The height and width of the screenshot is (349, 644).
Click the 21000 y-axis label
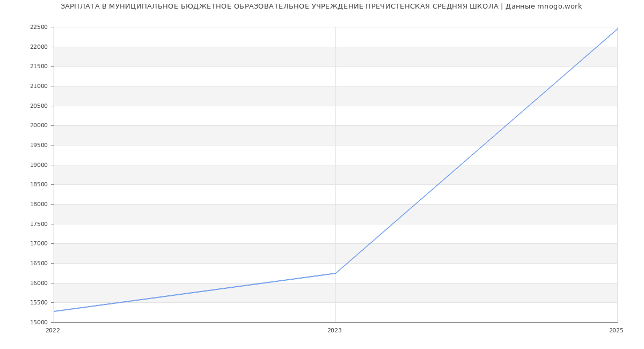tap(39, 86)
